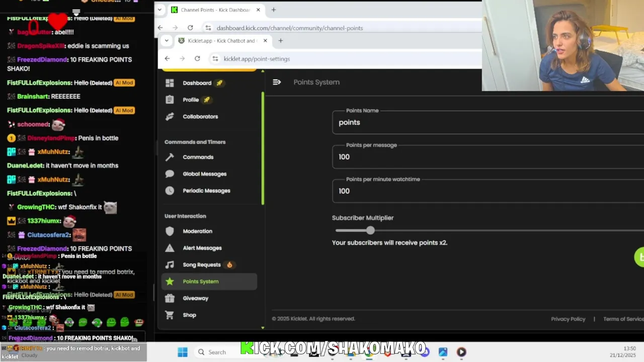Open the media player taskbar icon

pyautogui.click(x=461, y=352)
